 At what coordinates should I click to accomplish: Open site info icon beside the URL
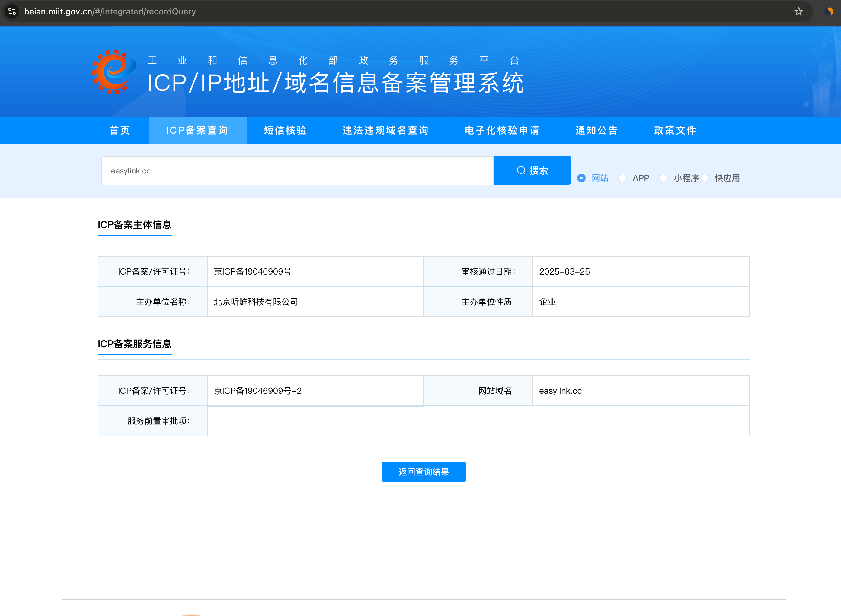12,11
